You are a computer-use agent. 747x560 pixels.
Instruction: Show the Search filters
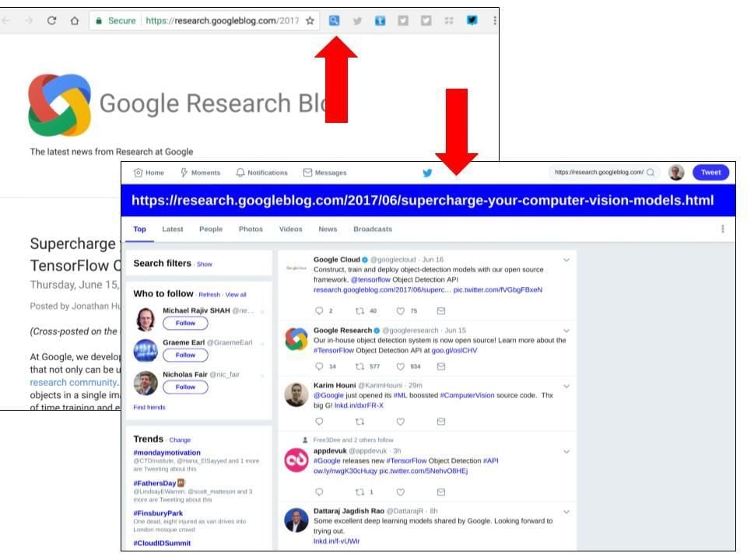tap(205, 264)
